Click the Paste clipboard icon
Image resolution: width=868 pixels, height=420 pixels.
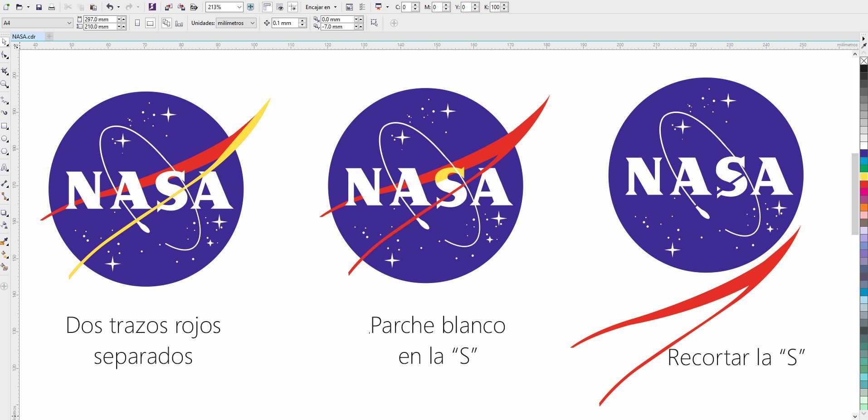pyautogui.click(x=93, y=7)
